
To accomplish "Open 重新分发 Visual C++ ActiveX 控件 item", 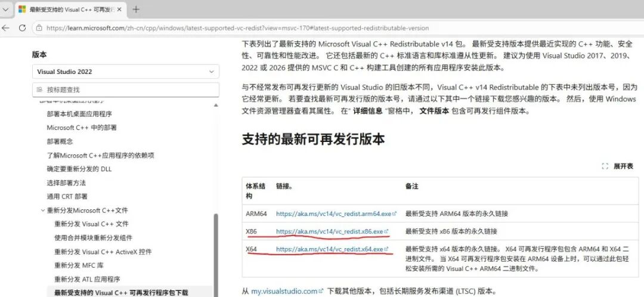I will pos(103,252).
